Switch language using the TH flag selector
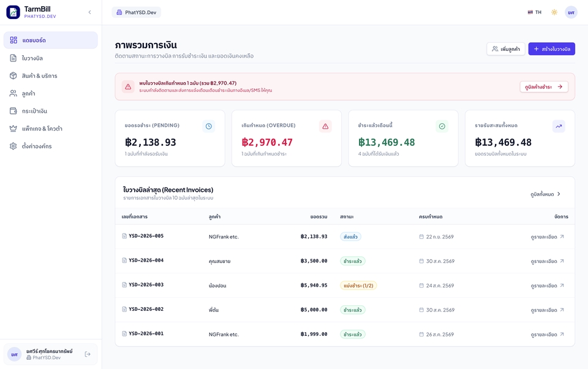Viewport: 588px width, 369px height. coord(534,12)
